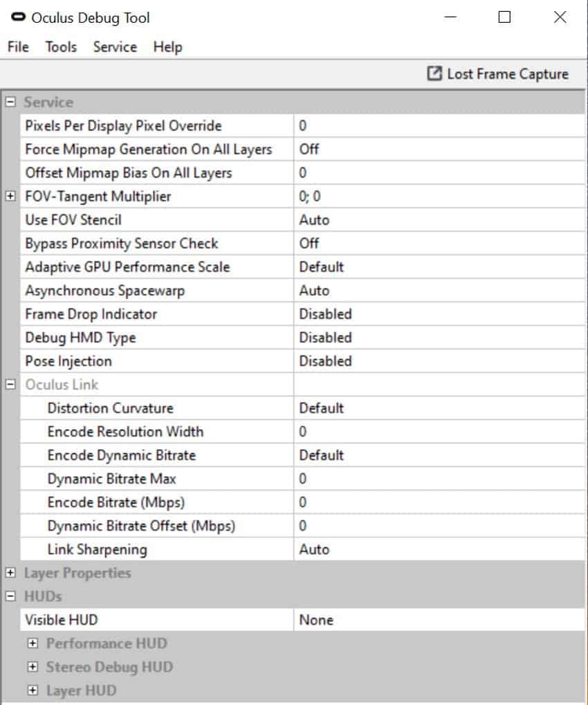Select the Encode Resolution Width label
Image resolution: width=588 pixels, height=705 pixels.
pos(125,432)
